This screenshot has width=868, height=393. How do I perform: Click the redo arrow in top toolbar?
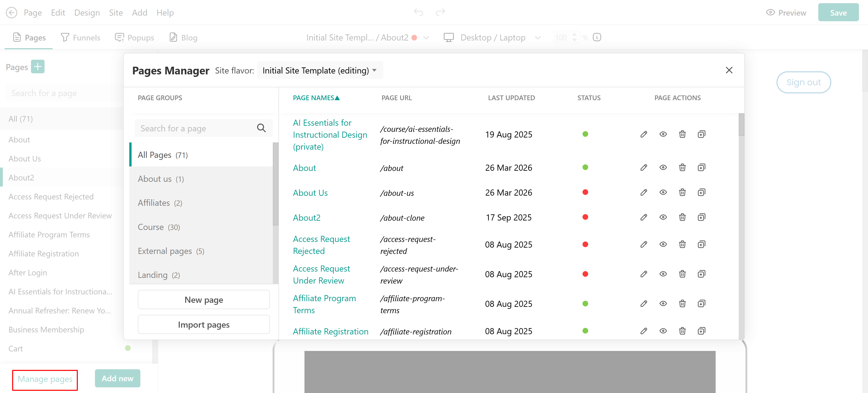pyautogui.click(x=440, y=12)
